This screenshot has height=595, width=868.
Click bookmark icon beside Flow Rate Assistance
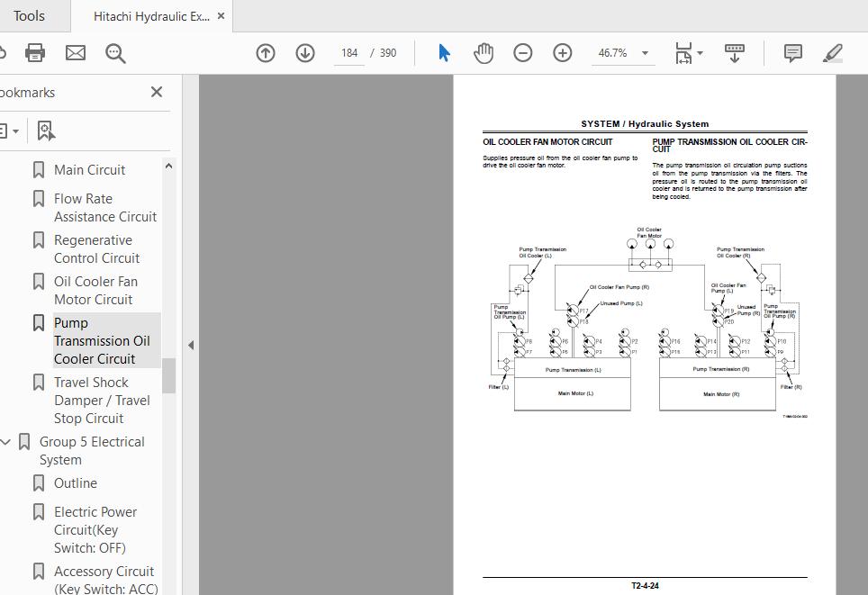[38, 199]
